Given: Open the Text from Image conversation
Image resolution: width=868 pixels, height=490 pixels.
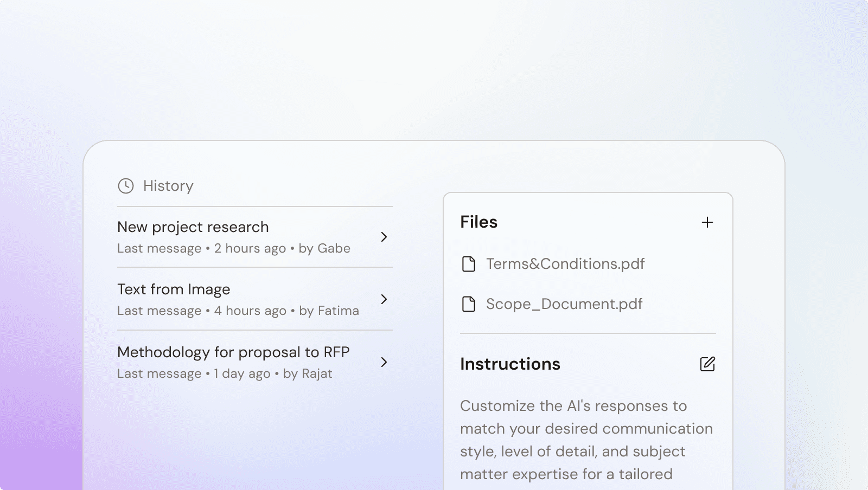Looking at the screenshot, I should click(174, 289).
